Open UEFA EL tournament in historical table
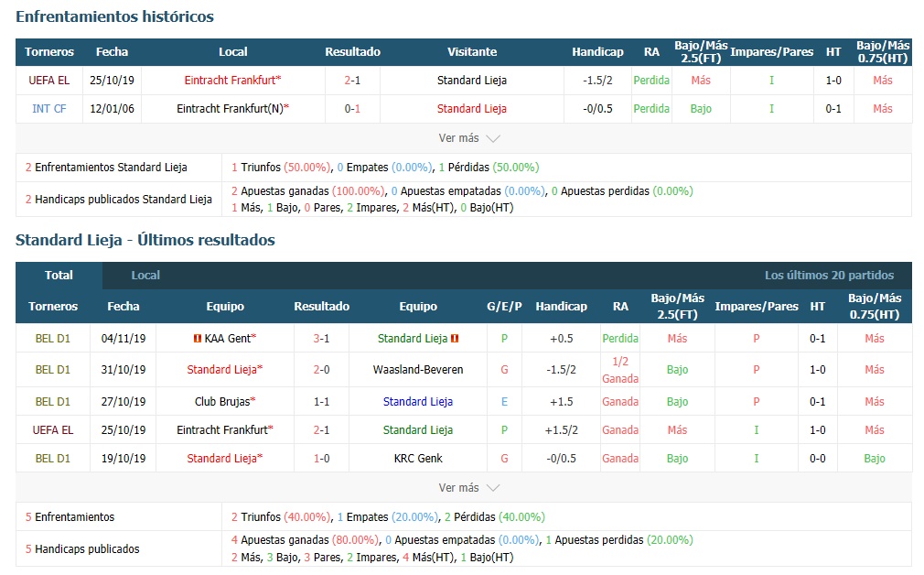The height and width of the screenshot is (575, 924). (48, 81)
